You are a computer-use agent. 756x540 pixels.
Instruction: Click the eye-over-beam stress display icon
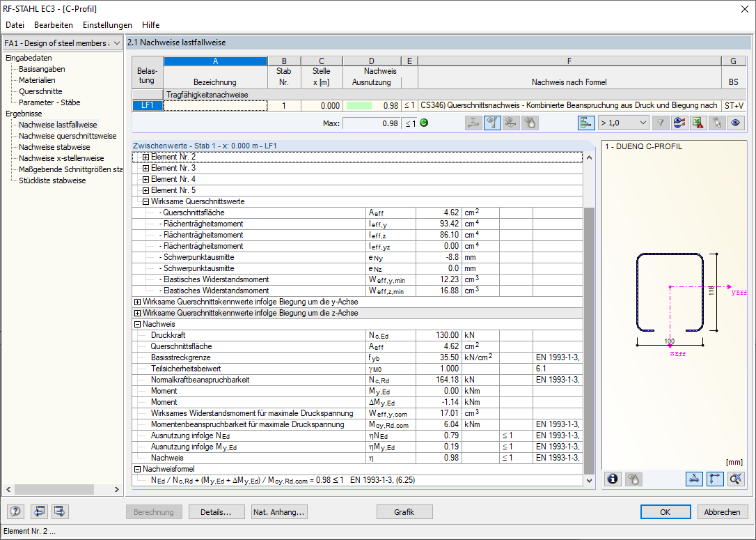coord(511,123)
